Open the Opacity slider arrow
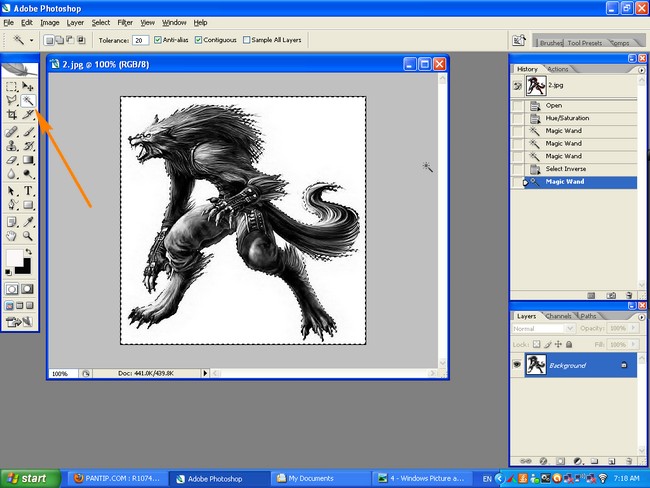The image size is (650, 488). click(x=633, y=328)
